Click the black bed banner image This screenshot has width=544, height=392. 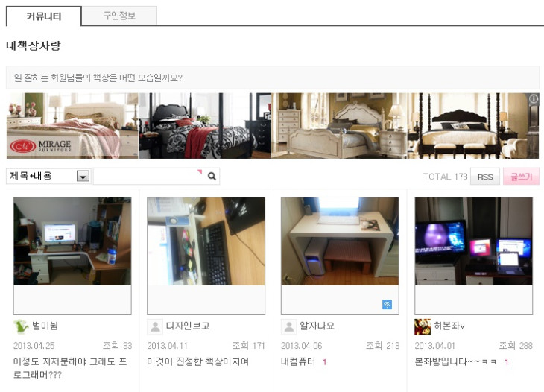[205, 126]
